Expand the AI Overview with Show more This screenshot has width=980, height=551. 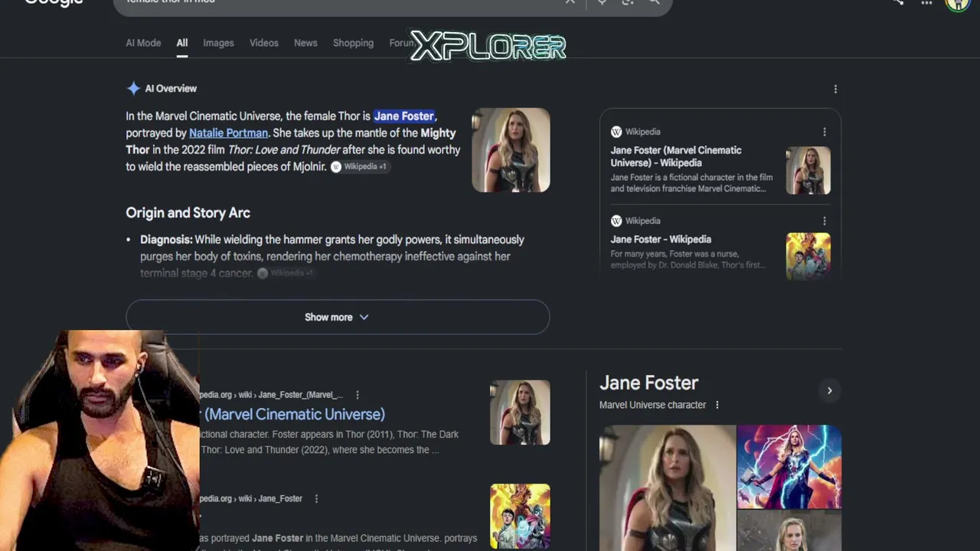click(338, 317)
